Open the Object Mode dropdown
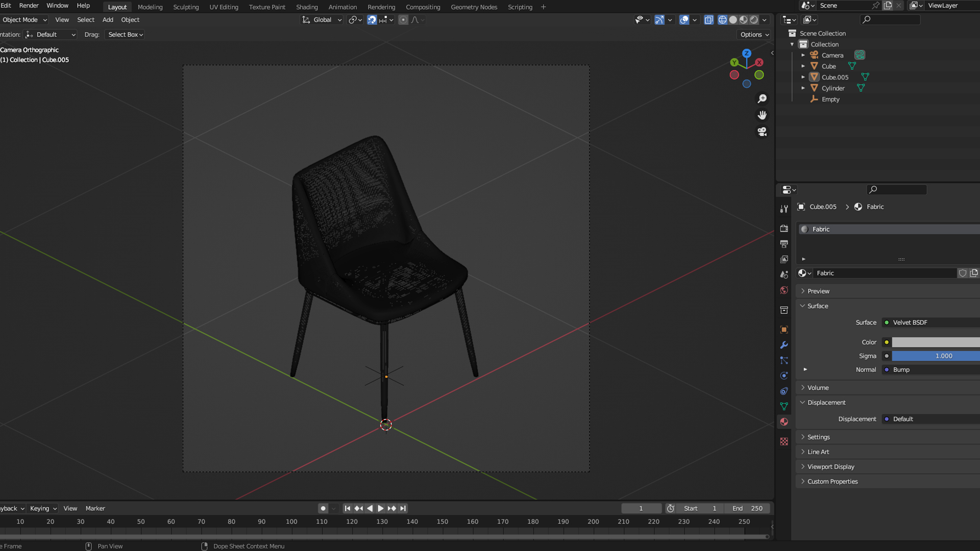The width and height of the screenshot is (980, 551). (x=24, y=20)
